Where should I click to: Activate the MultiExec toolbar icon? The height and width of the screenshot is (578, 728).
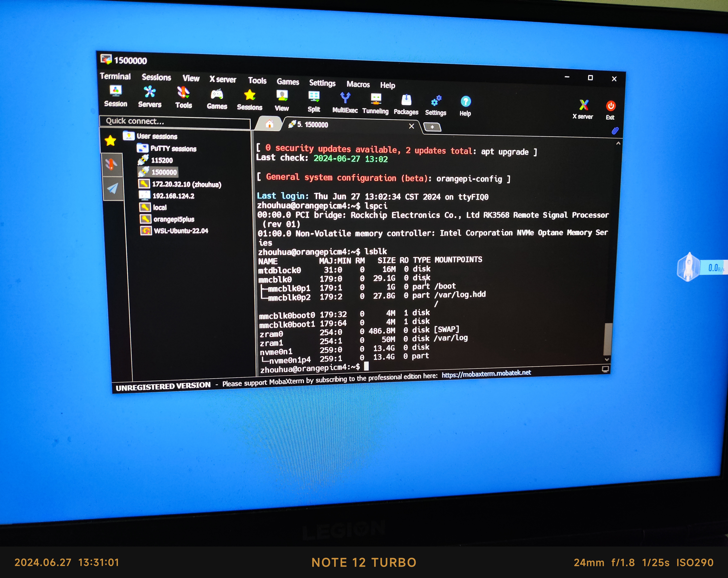(345, 103)
